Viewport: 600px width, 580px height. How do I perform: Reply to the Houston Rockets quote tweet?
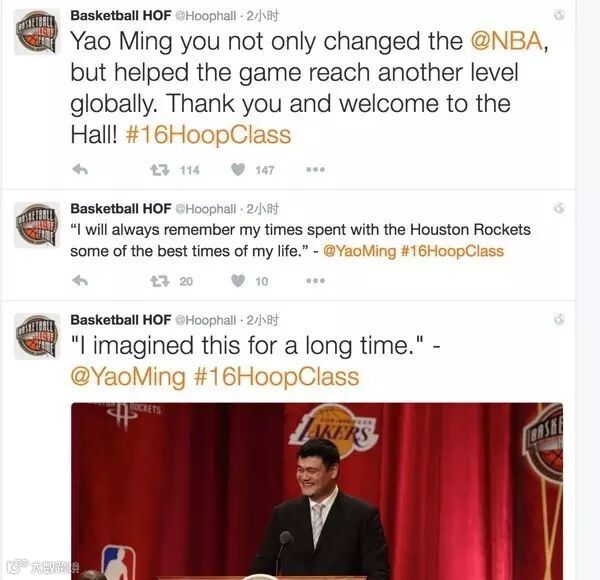click(80, 281)
